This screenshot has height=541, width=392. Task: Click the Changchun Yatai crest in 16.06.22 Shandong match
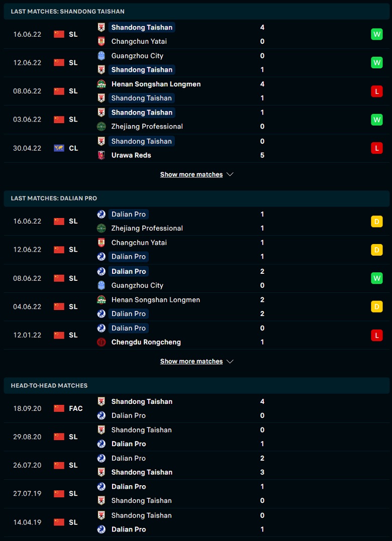101,41
